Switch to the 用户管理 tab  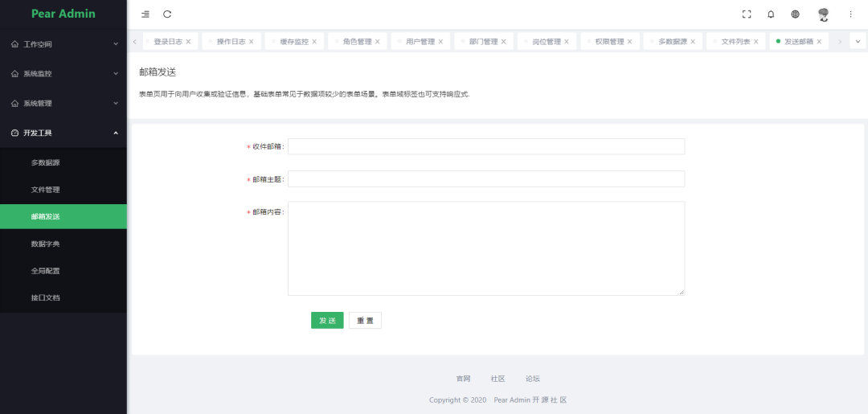[420, 42]
